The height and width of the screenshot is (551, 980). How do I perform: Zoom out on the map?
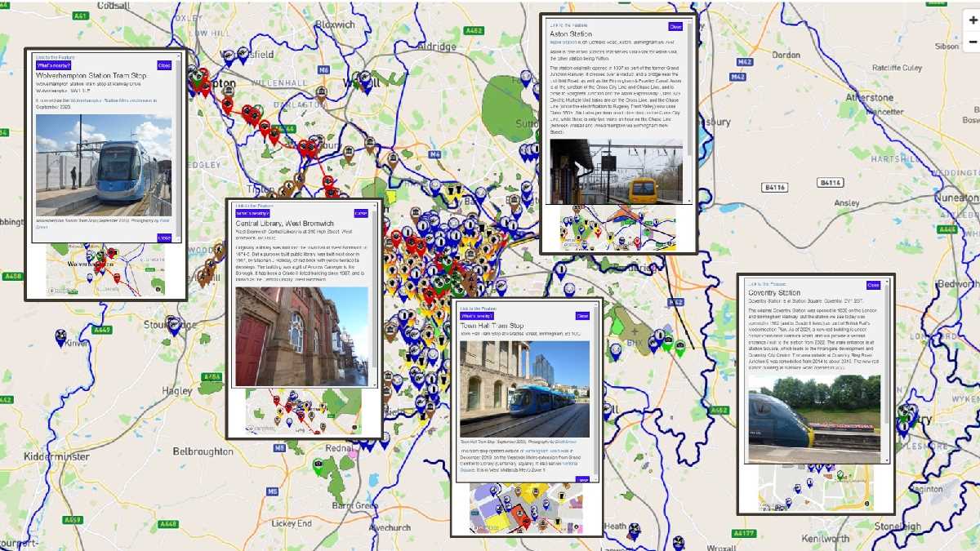(973, 42)
